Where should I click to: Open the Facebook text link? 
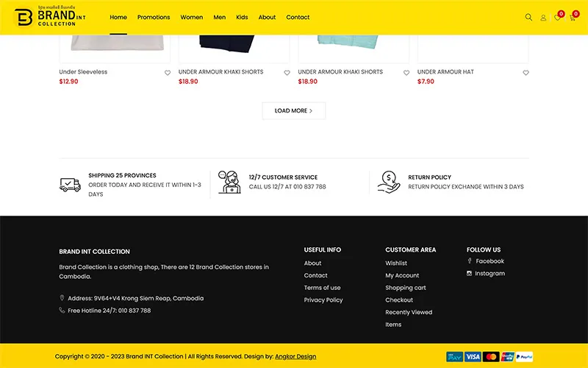[x=490, y=261]
